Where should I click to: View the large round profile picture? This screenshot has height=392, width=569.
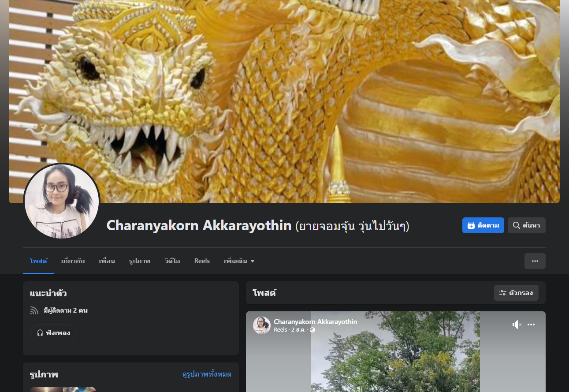[x=62, y=201]
